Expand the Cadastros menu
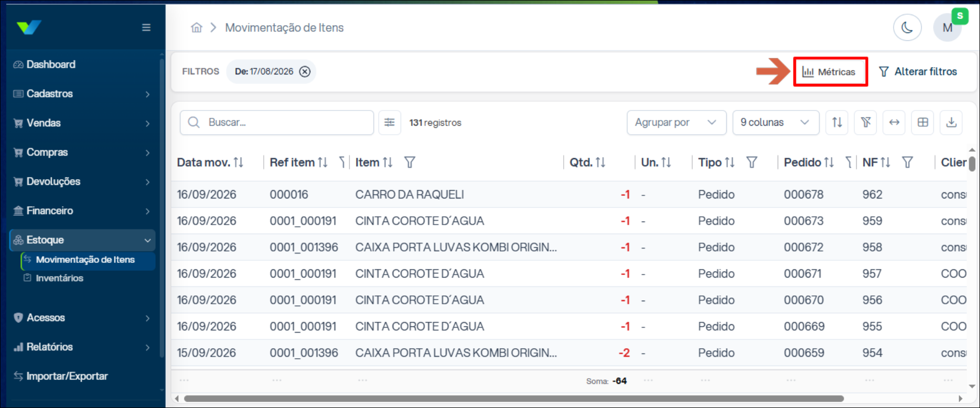 point(82,94)
